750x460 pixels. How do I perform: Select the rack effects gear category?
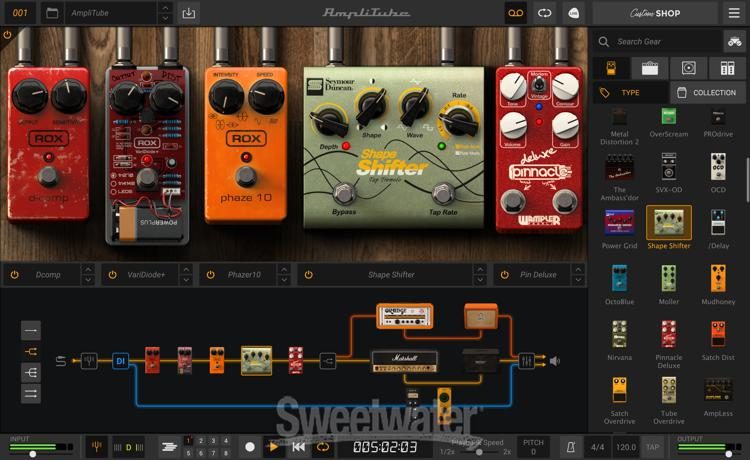728,68
